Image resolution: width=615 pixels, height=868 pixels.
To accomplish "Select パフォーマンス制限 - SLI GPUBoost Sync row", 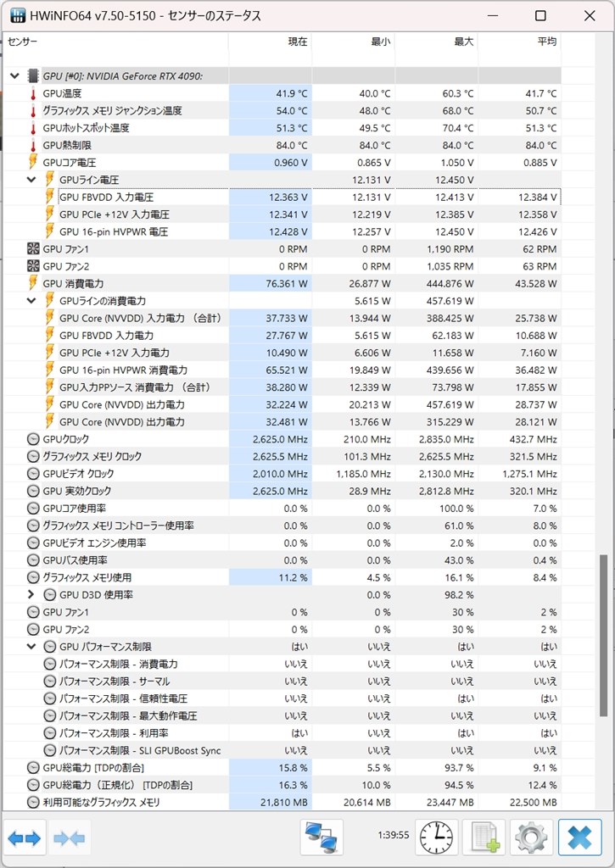I will (x=282, y=751).
